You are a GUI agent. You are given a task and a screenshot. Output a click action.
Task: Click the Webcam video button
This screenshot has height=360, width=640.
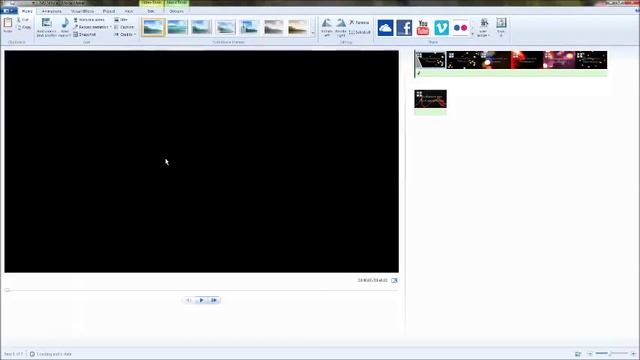[89, 20]
